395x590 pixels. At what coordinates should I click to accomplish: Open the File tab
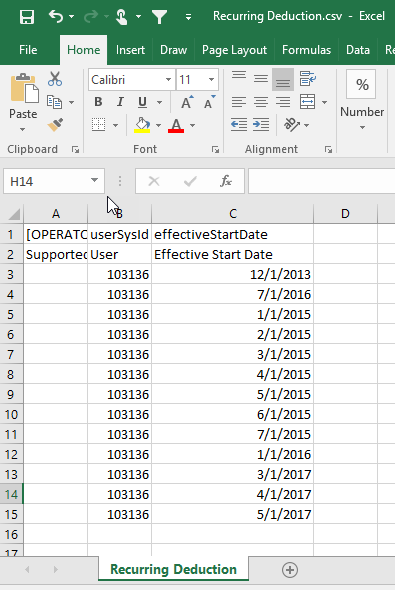pos(28,50)
